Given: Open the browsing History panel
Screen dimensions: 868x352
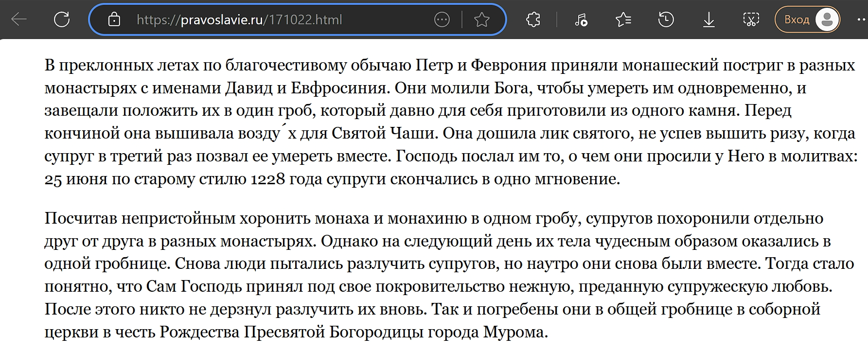Looking at the screenshot, I should tap(666, 19).
